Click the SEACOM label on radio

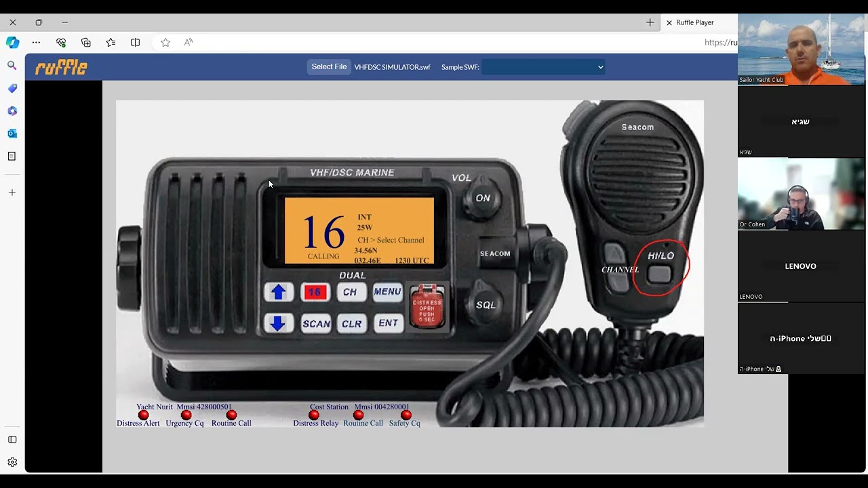[x=495, y=253]
